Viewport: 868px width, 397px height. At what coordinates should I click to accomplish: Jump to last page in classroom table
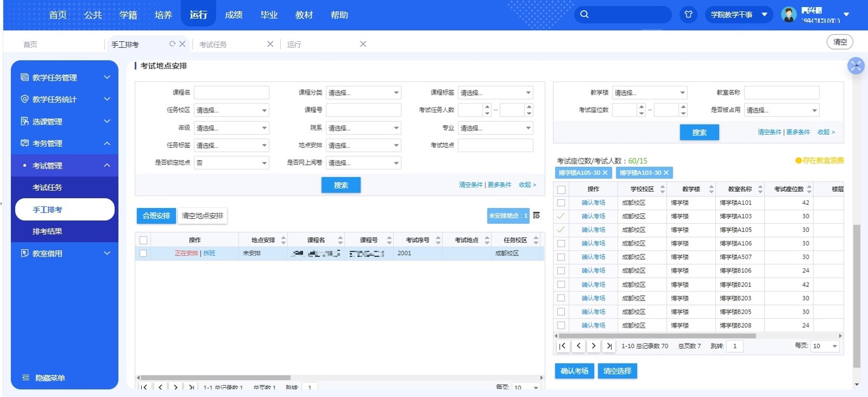coord(609,346)
